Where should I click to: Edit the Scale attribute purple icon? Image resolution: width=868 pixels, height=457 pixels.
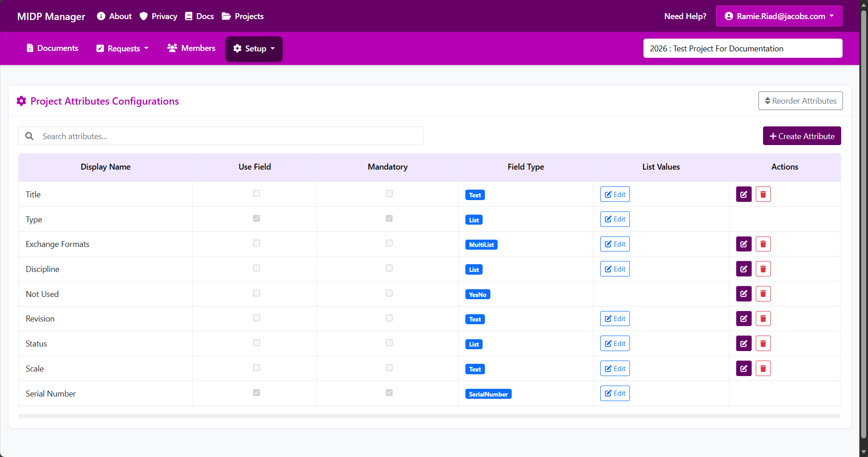coord(743,368)
